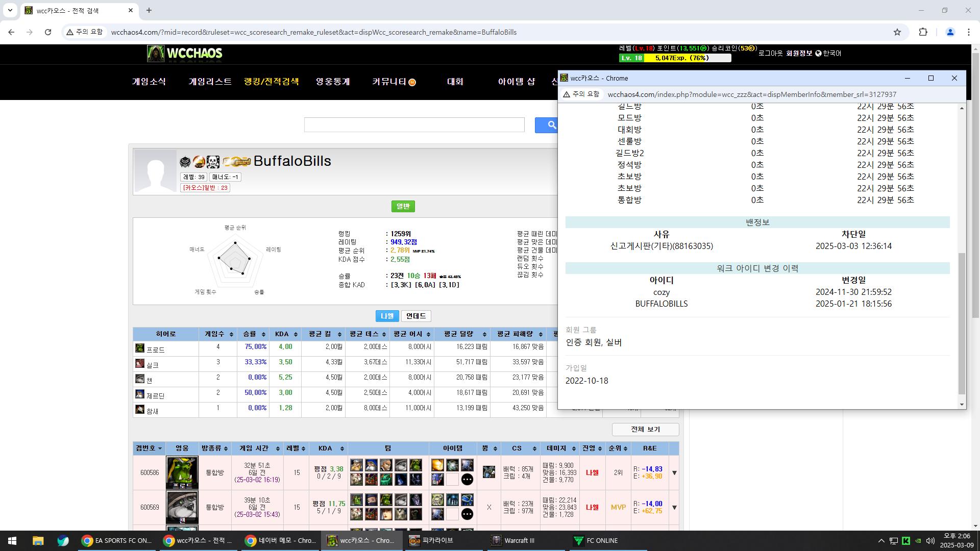
Task: Show hidden system tray icons chevron
Action: click(x=881, y=541)
